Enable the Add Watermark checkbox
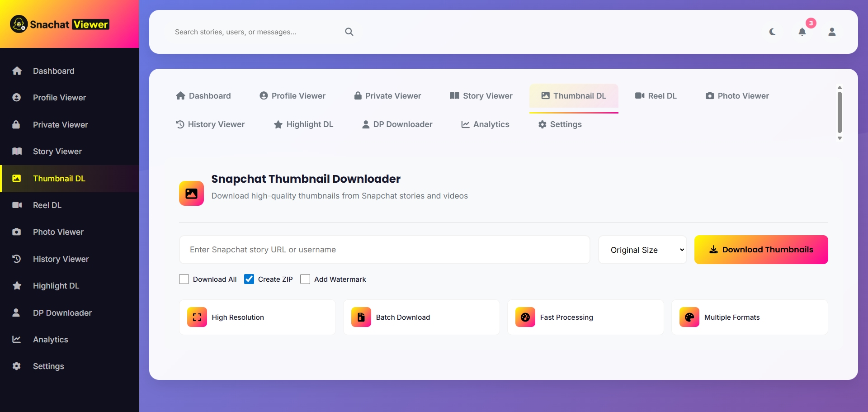 point(305,279)
